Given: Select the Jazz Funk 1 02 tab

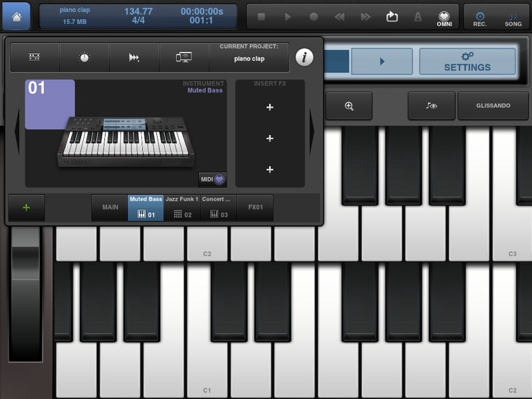Looking at the screenshot, I should tap(182, 207).
